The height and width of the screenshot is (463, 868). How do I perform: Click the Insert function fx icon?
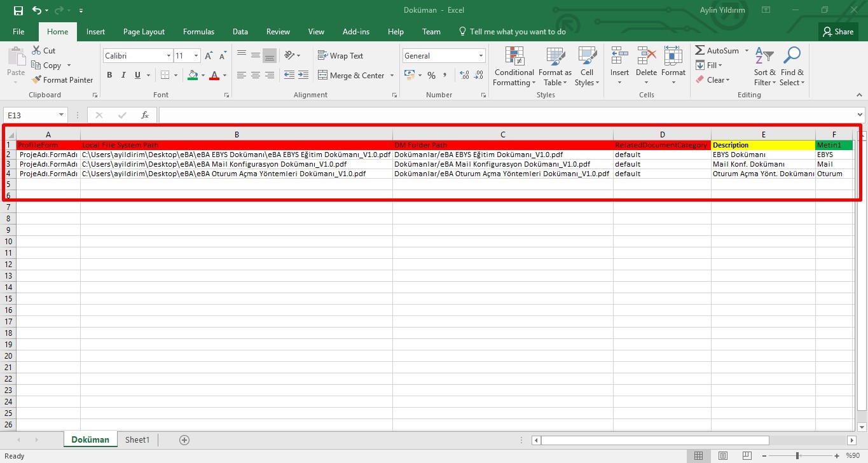(145, 115)
